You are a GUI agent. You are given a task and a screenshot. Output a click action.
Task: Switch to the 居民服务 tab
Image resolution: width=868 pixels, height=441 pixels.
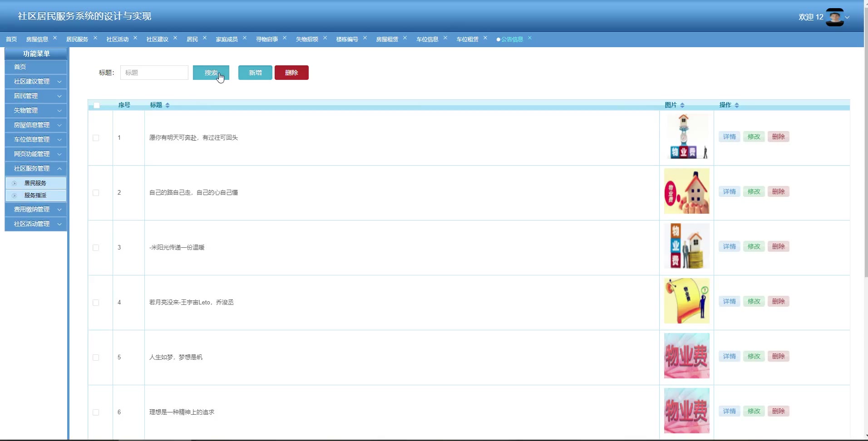(x=77, y=39)
